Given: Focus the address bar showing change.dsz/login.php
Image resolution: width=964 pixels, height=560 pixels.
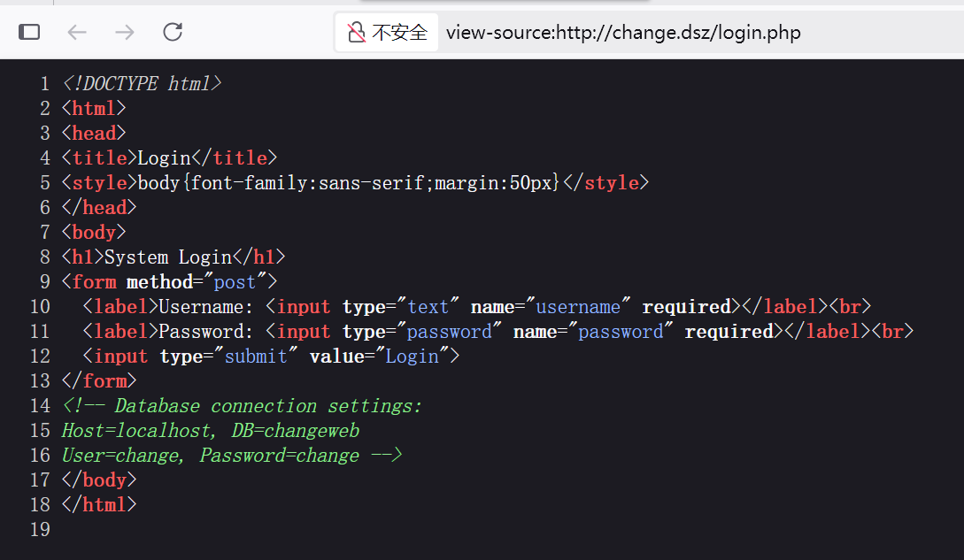Looking at the screenshot, I should (x=623, y=33).
